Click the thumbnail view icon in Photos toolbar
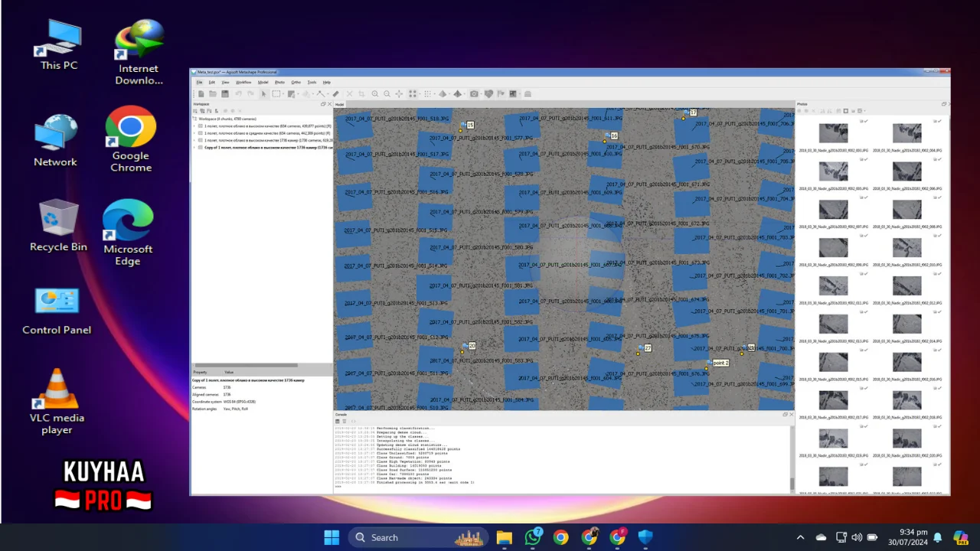The width and height of the screenshot is (980, 551). click(860, 111)
